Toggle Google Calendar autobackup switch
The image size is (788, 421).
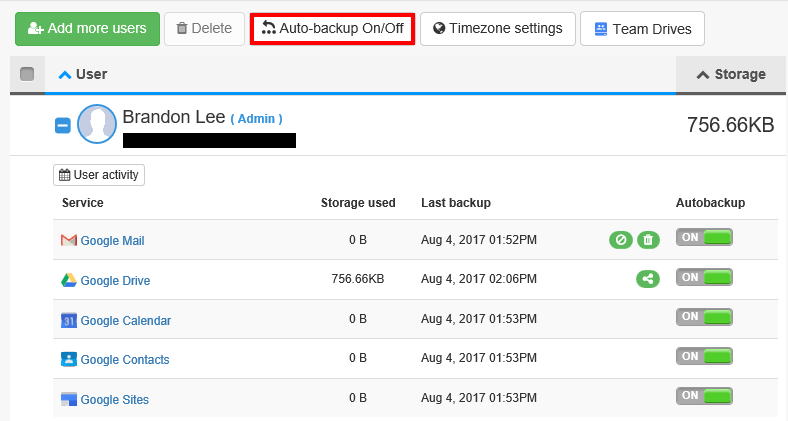(x=704, y=317)
